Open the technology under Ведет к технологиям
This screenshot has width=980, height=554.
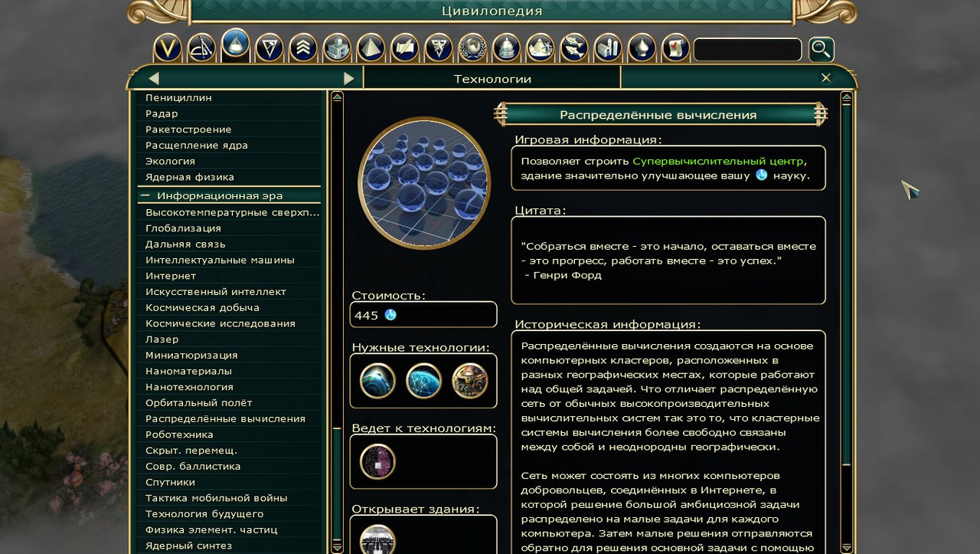tap(377, 461)
